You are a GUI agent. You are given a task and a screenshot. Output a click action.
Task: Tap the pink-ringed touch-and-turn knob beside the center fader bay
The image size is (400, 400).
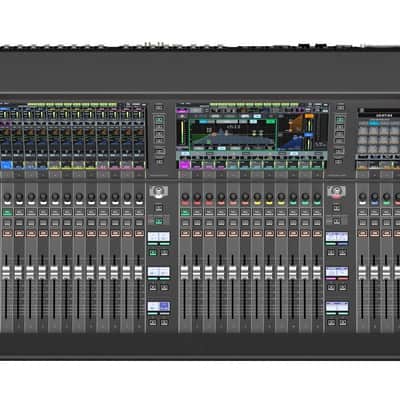pos(336,191)
